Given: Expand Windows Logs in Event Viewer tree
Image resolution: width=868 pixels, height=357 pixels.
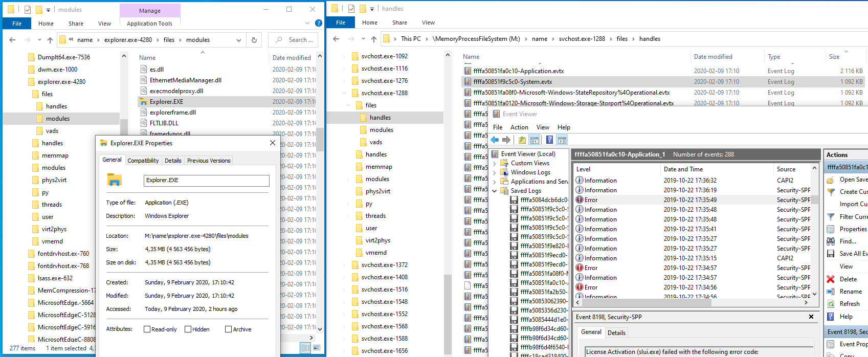Looking at the screenshot, I should pos(495,172).
